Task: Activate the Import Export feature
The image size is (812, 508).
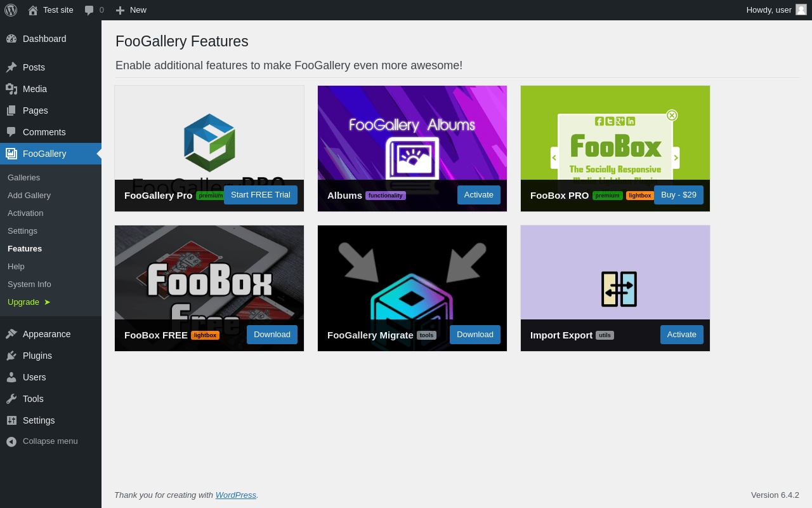Action: [682, 335]
